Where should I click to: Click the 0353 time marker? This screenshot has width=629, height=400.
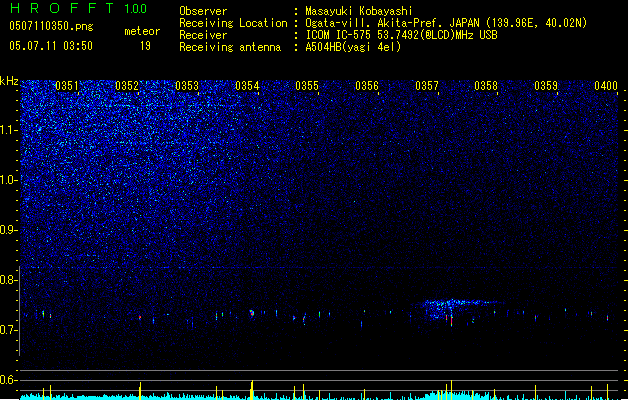[x=187, y=86]
